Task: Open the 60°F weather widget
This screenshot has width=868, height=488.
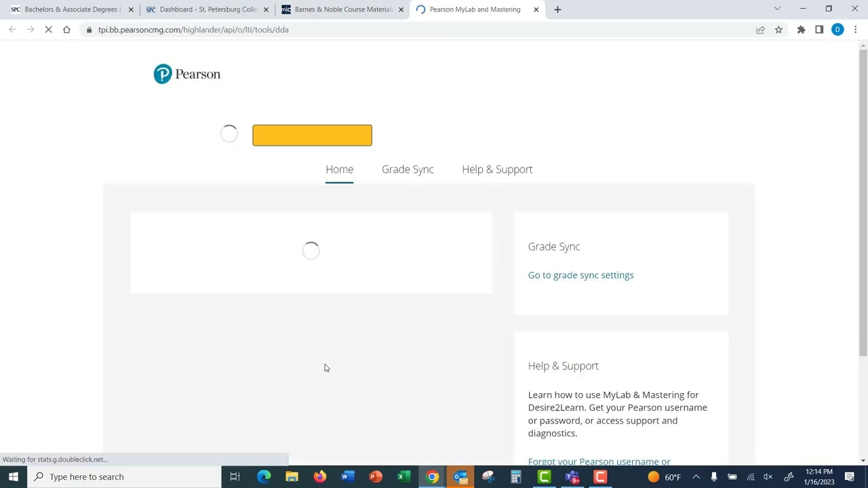Action: (665, 476)
